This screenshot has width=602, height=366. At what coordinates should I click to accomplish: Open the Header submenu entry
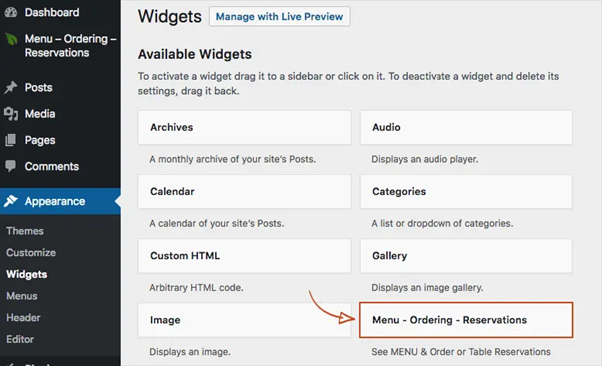(23, 318)
